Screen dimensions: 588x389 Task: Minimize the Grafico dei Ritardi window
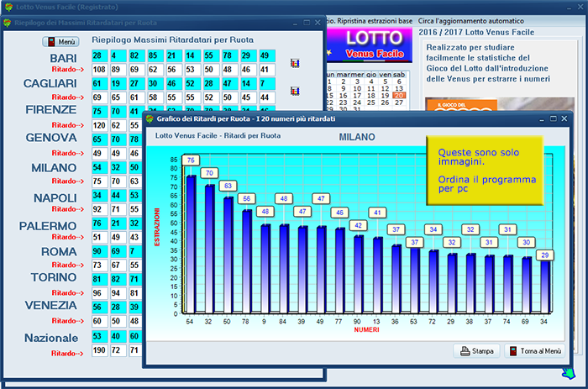tap(542, 119)
